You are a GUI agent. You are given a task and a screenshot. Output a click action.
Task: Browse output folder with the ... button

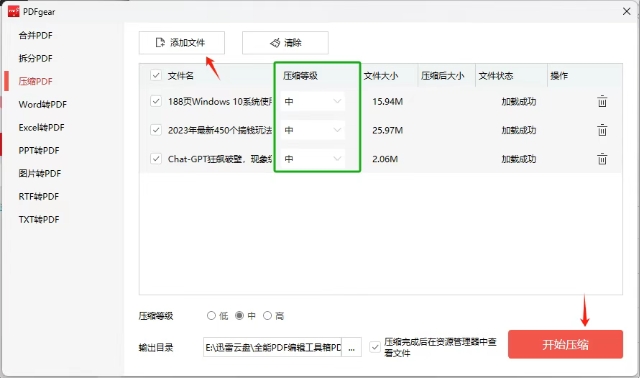pos(351,348)
